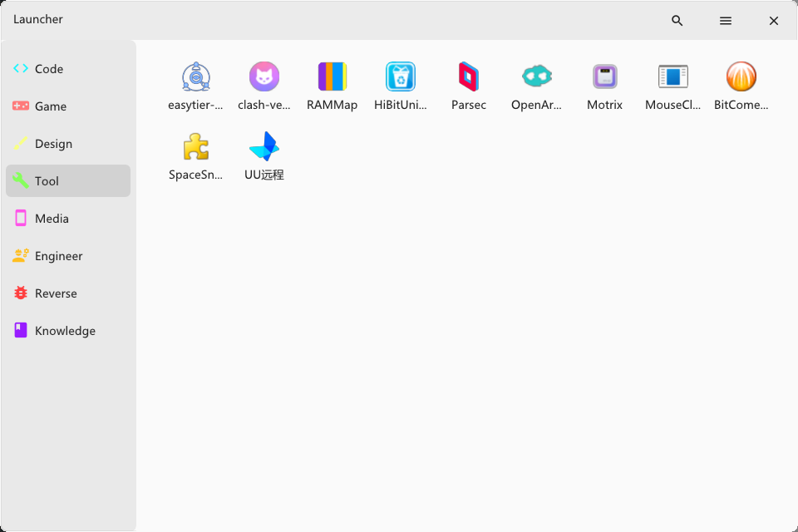798x532 pixels.
Task: Select the Design category
Action: pyautogui.click(x=68, y=144)
